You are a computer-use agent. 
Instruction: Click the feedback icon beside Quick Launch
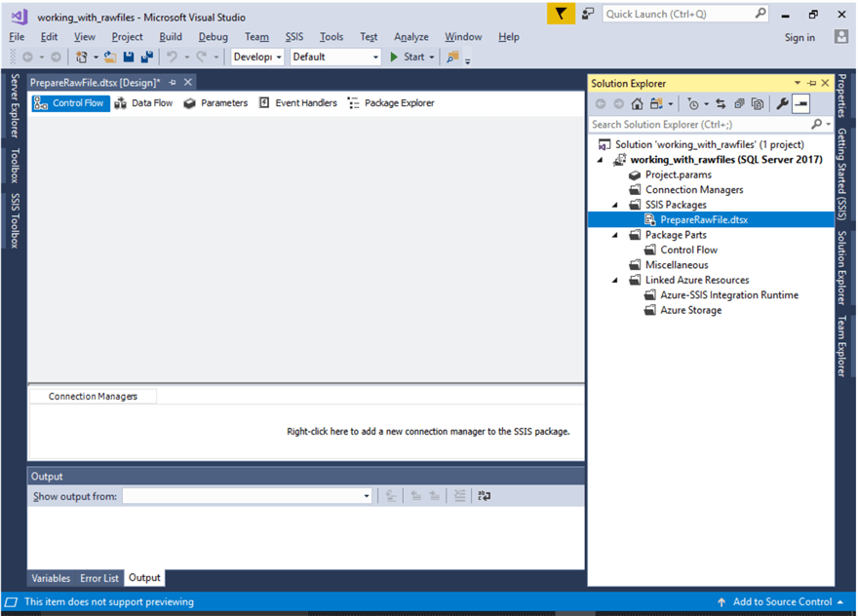point(588,14)
